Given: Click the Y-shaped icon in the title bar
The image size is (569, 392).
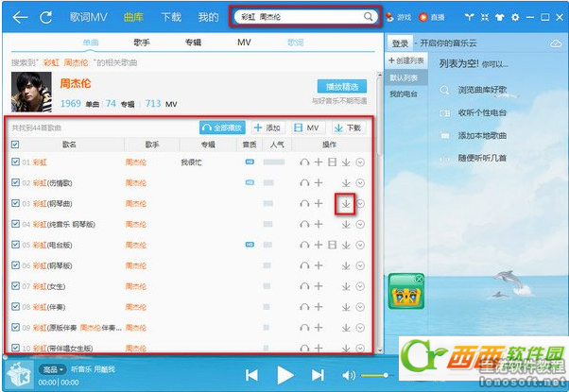Looking at the screenshot, I should coord(470,17).
